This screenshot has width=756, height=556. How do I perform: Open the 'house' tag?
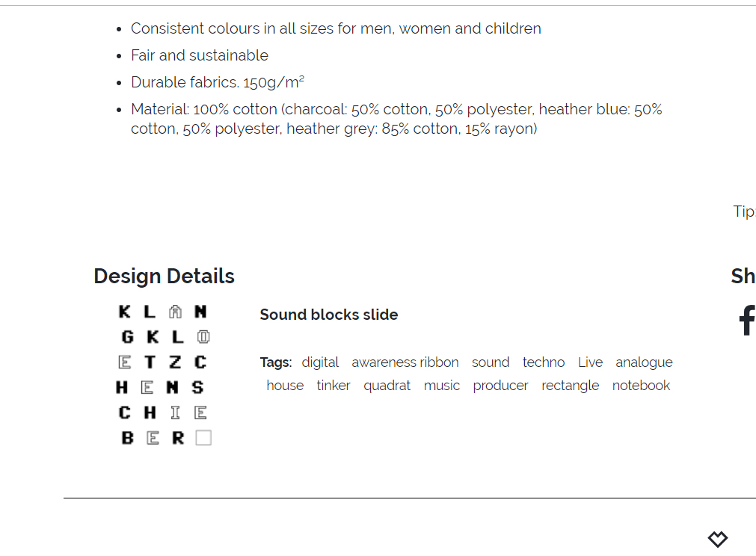point(285,386)
